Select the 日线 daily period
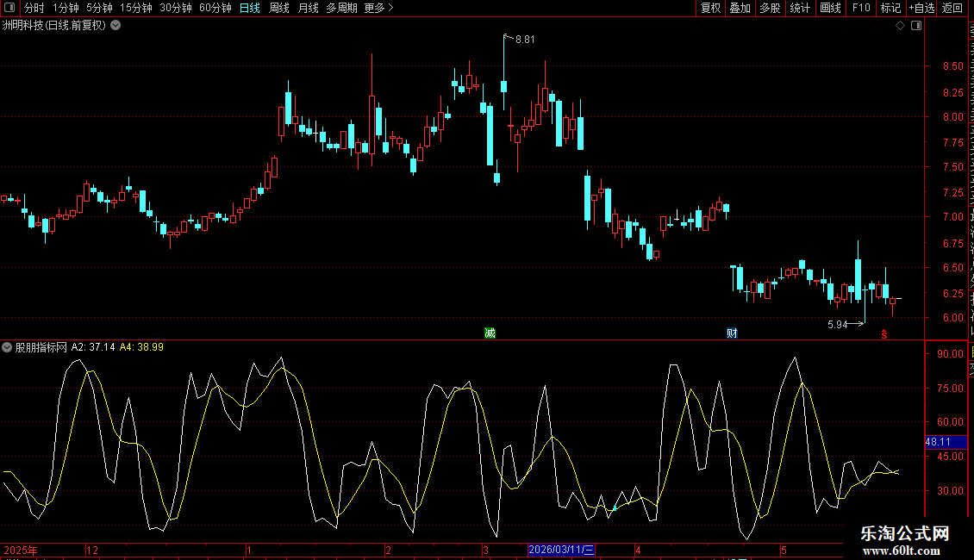Image resolution: width=974 pixels, height=560 pixels. 250,8
